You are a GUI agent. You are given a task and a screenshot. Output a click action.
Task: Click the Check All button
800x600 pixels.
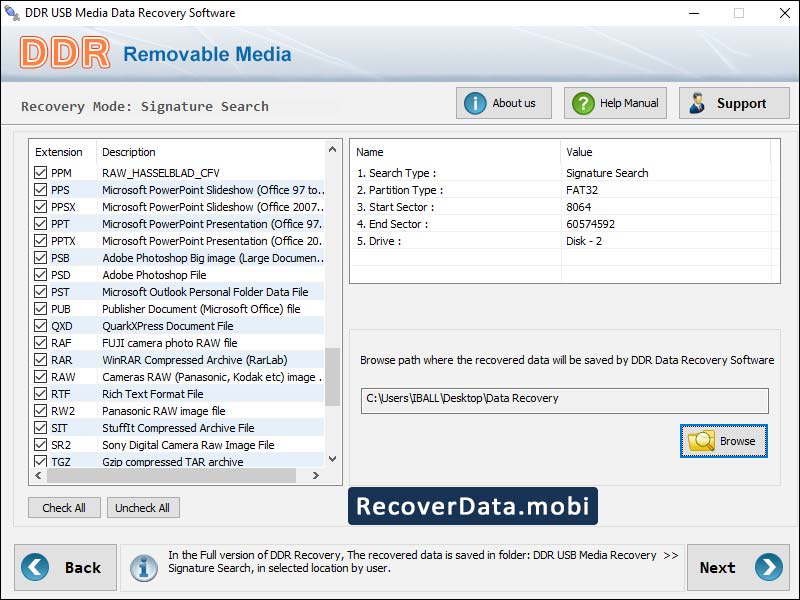click(x=64, y=508)
